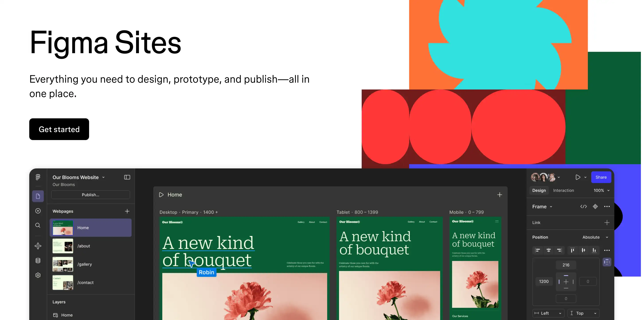The width and height of the screenshot is (644, 320).
Task: Align left icon in Position
Action: 537,250
